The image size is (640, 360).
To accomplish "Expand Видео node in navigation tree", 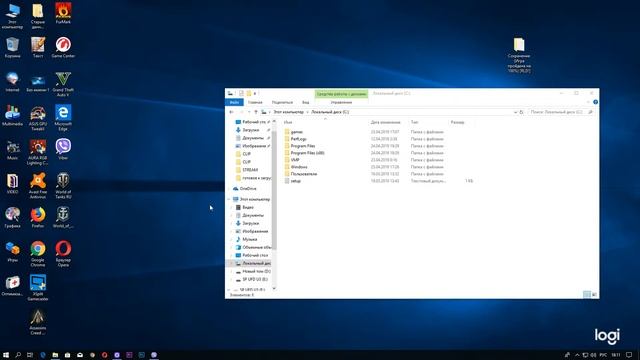I will coord(232,207).
